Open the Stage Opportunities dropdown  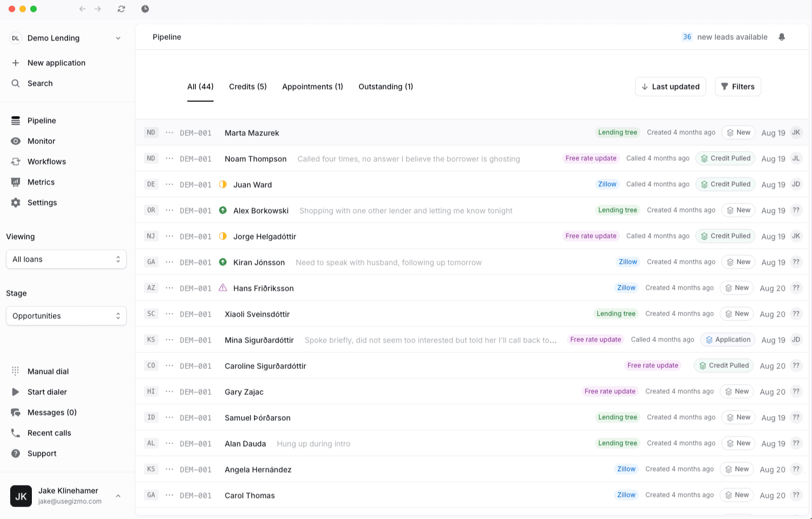tap(66, 316)
